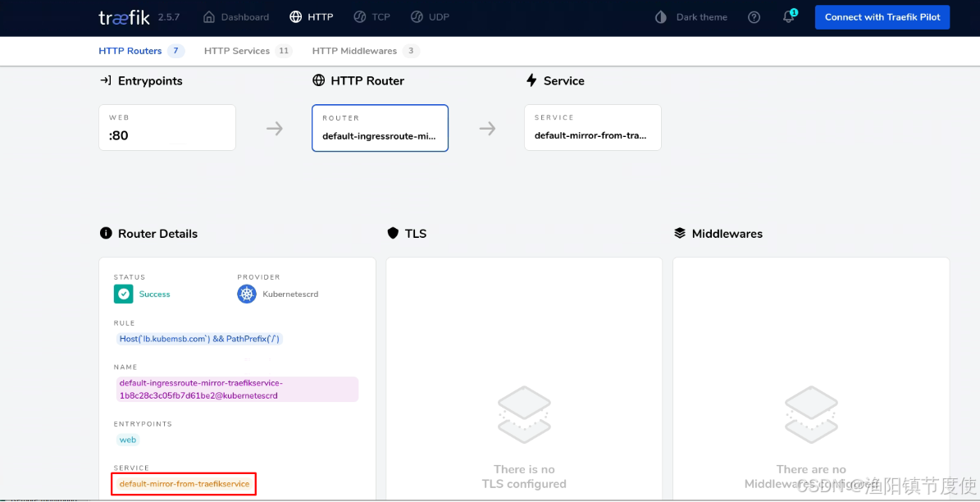Click the Entrypoints arrow icon
This screenshot has height=502, width=980.
point(106,80)
